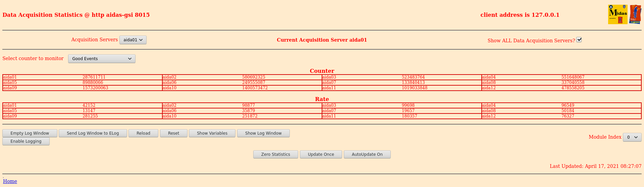Show Variables button click
644x187 pixels.
[x=212, y=133]
